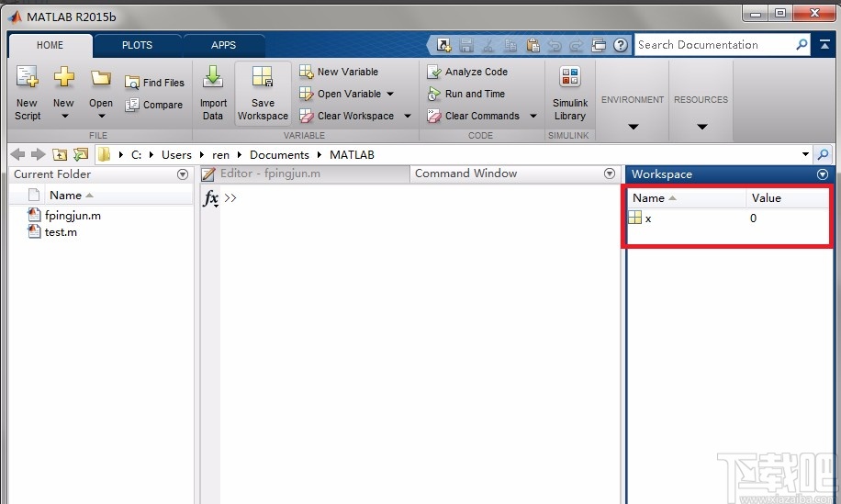Click the Undo arrow icon

click(x=555, y=46)
